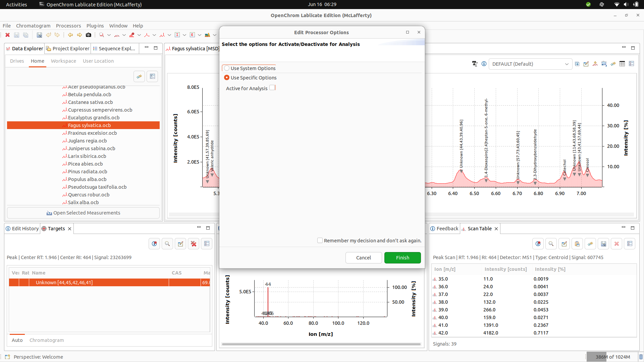Click the table grid icon in chart toolbar
The image size is (644, 362).
pos(622,64)
